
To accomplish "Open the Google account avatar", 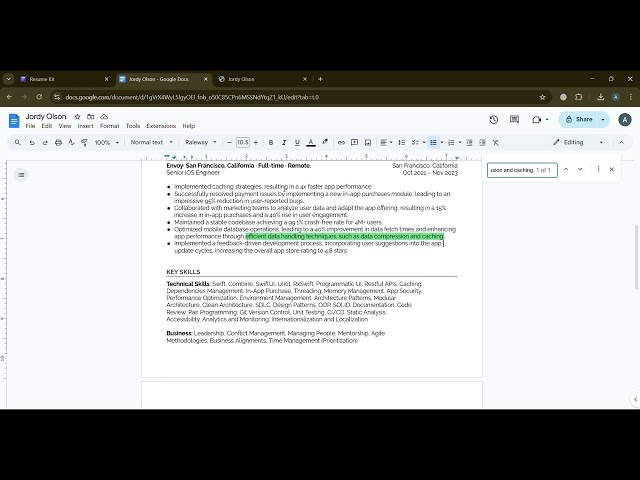I will pyautogui.click(x=624, y=120).
